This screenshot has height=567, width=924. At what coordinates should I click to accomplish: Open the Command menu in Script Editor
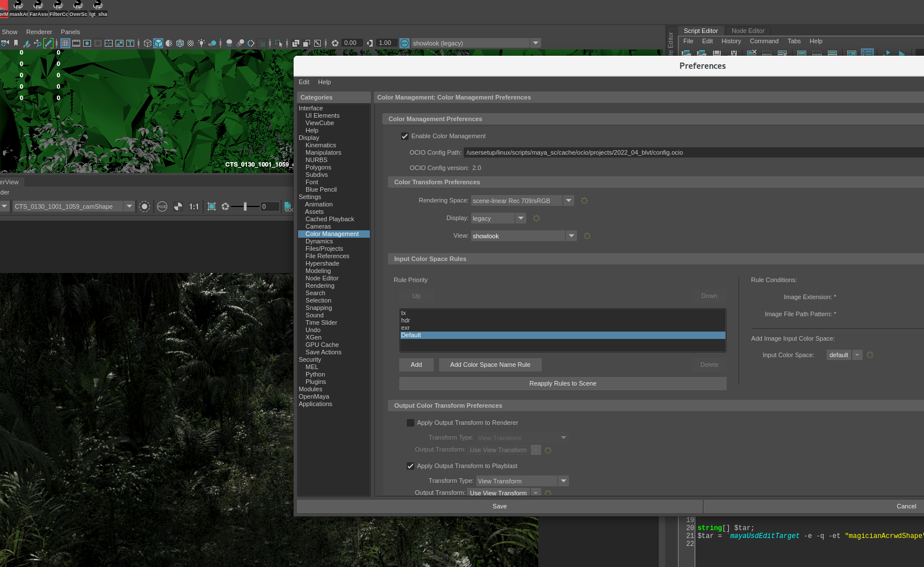pos(764,41)
